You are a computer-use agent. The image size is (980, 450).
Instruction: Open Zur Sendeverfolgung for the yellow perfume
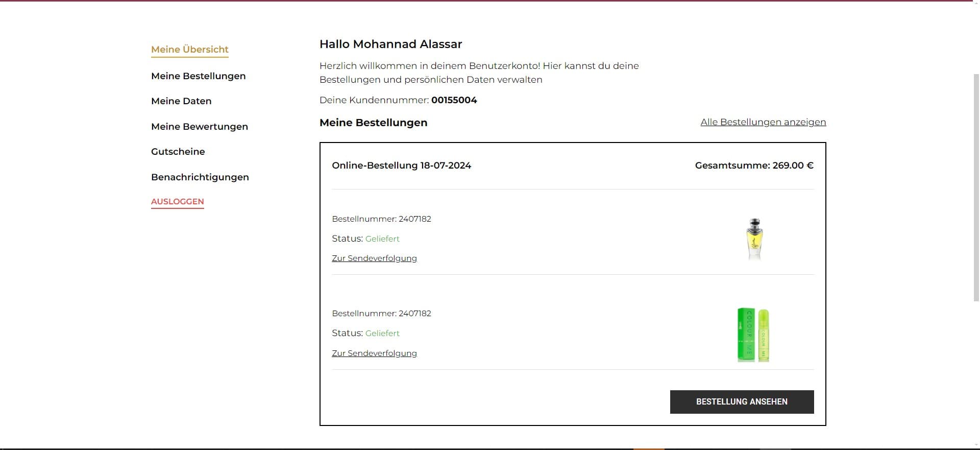374,258
